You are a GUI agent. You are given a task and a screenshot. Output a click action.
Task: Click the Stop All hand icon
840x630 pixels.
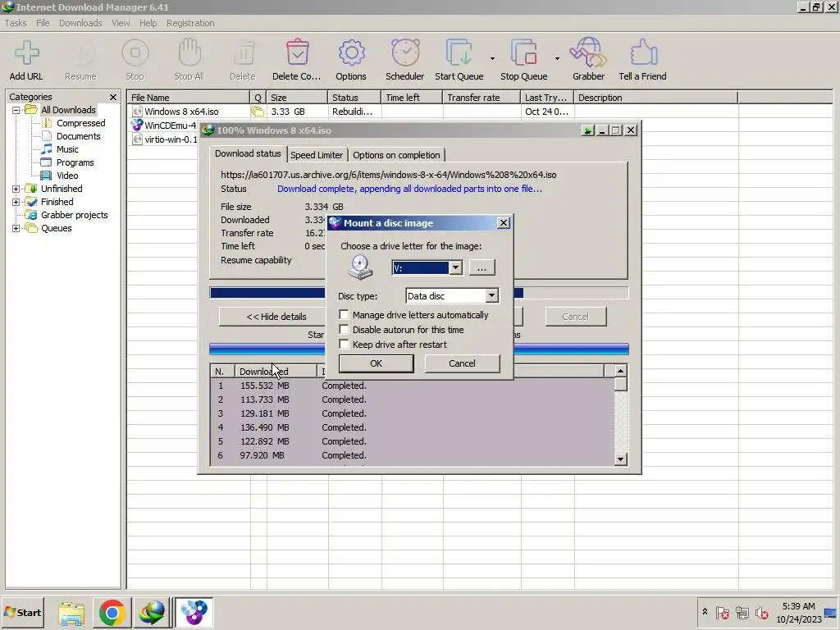[x=189, y=52]
